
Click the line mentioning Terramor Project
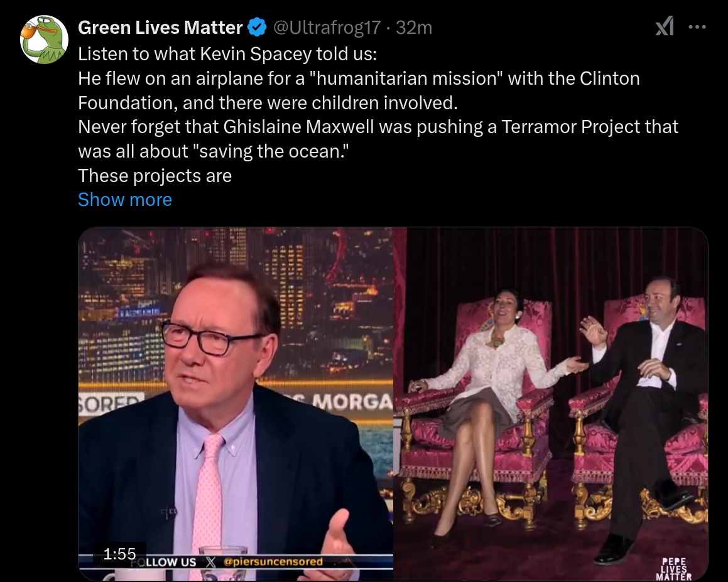point(378,127)
